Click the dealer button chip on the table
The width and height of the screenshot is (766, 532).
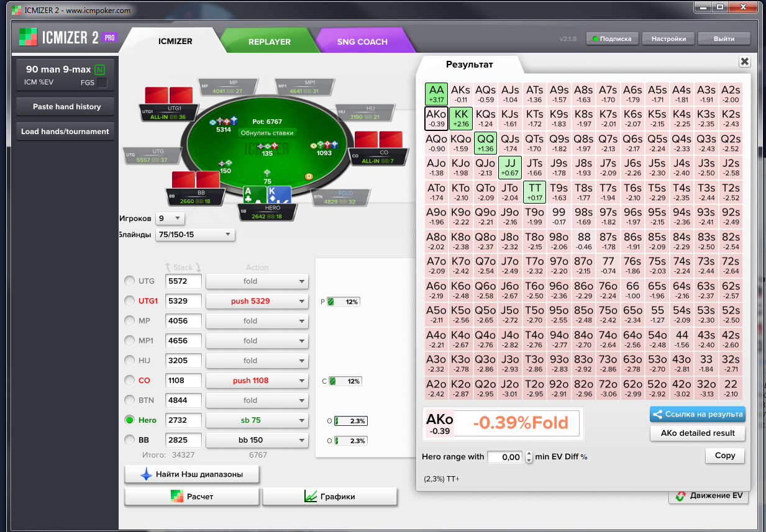pyautogui.click(x=309, y=176)
